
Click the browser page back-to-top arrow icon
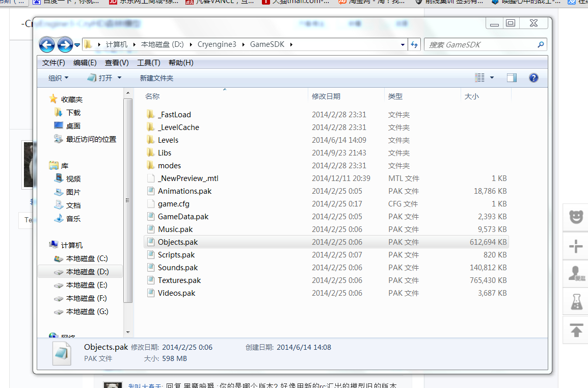coord(576,330)
